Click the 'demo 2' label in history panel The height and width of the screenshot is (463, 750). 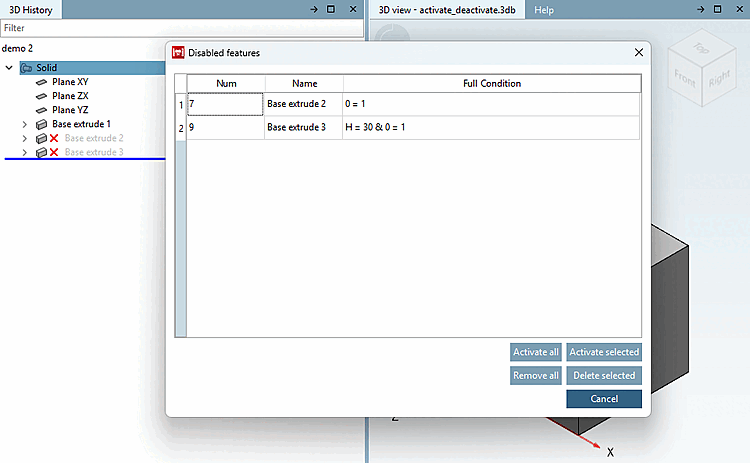coord(17,48)
